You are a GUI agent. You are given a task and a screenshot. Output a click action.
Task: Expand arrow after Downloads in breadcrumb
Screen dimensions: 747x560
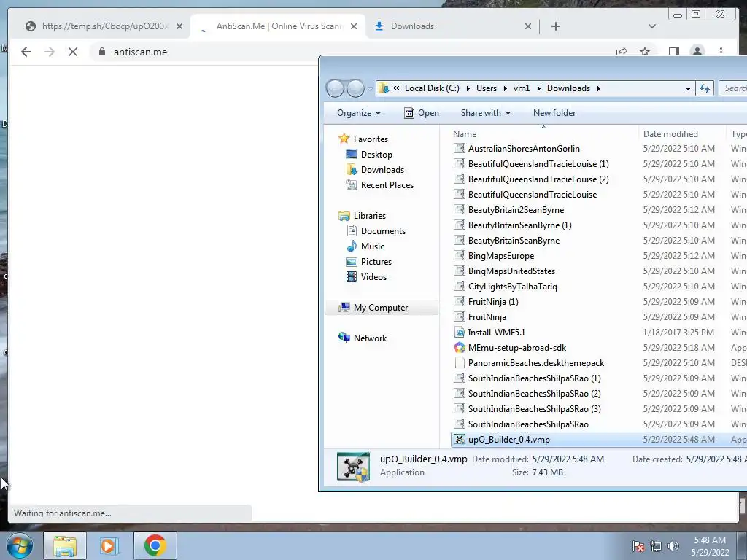(598, 88)
